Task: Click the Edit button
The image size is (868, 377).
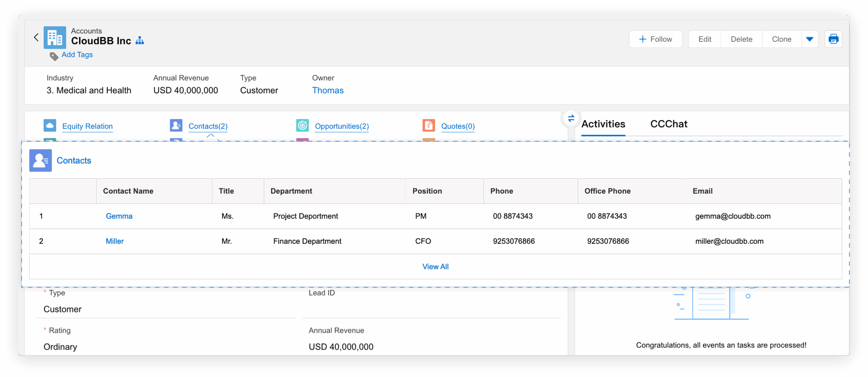Action: [x=705, y=39]
